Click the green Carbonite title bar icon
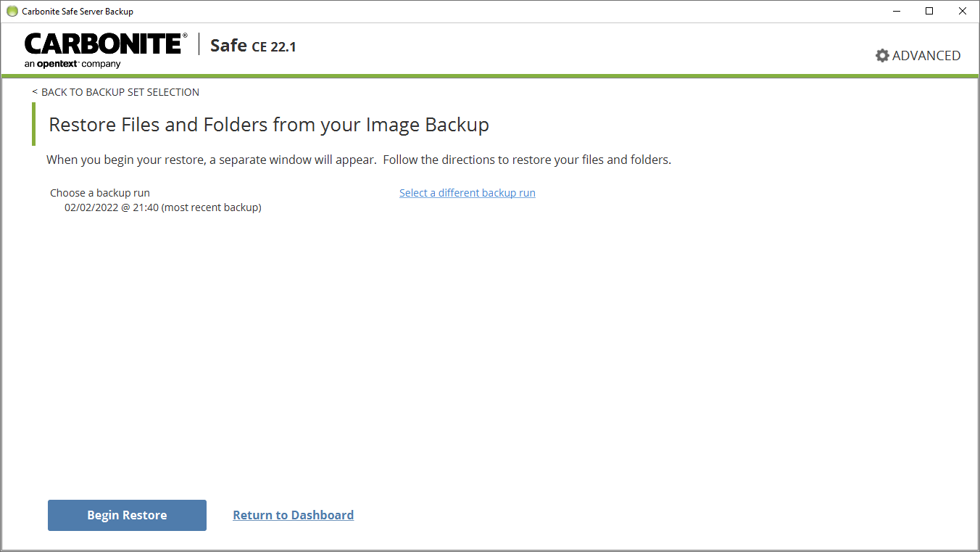 (12, 11)
